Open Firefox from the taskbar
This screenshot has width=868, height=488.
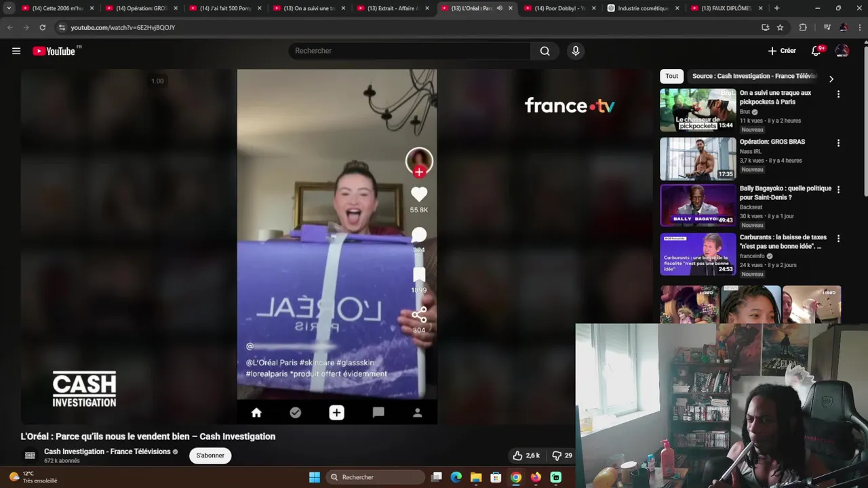click(x=536, y=477)
